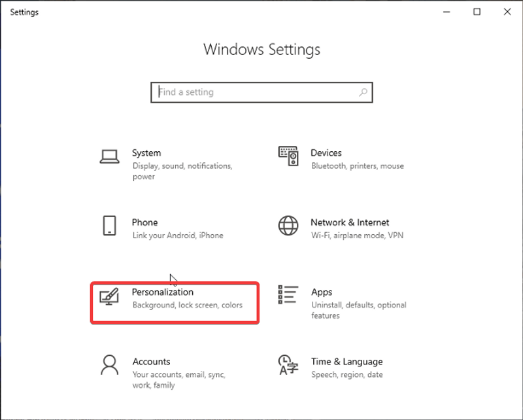Open the Devices settings label
The image size is (523, 420).
pos(326,153)
